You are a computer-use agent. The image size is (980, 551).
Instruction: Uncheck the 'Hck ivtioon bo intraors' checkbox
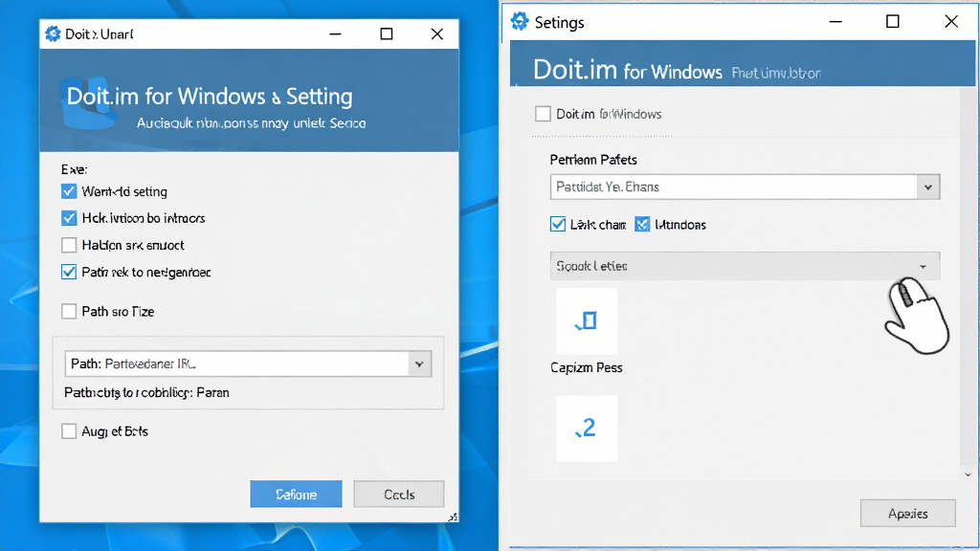coord(69,218)
